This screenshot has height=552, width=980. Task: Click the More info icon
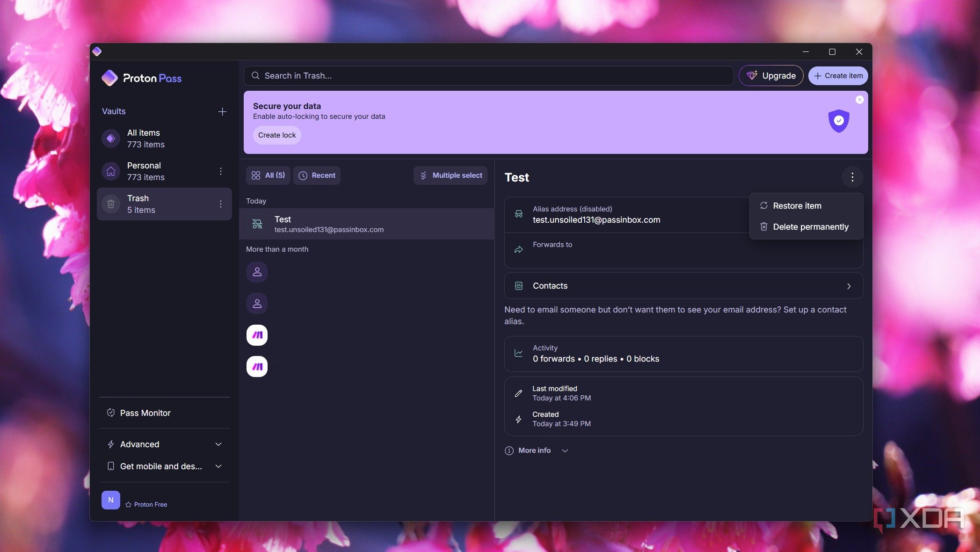(x=509, y=450)
